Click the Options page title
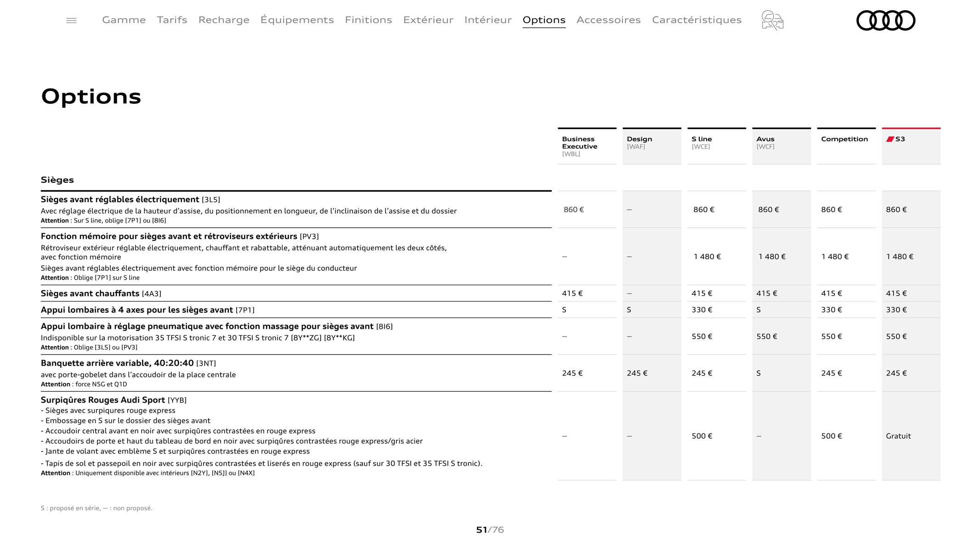 pyautogui.click(x=91, y=96)
